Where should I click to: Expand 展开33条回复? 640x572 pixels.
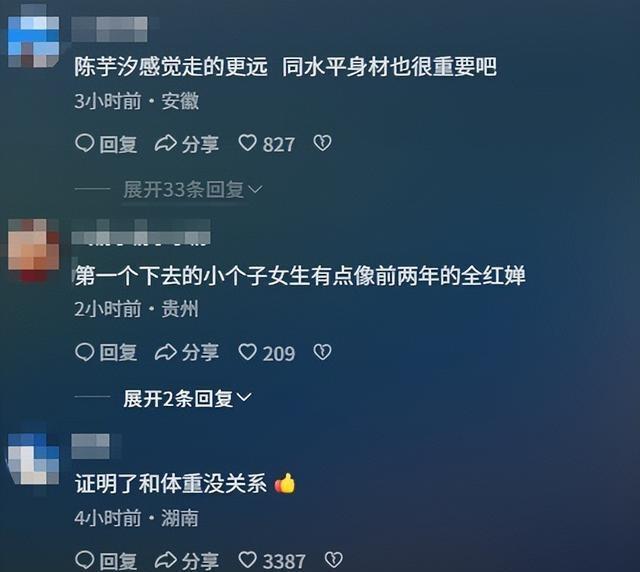(x=193, y=189)
